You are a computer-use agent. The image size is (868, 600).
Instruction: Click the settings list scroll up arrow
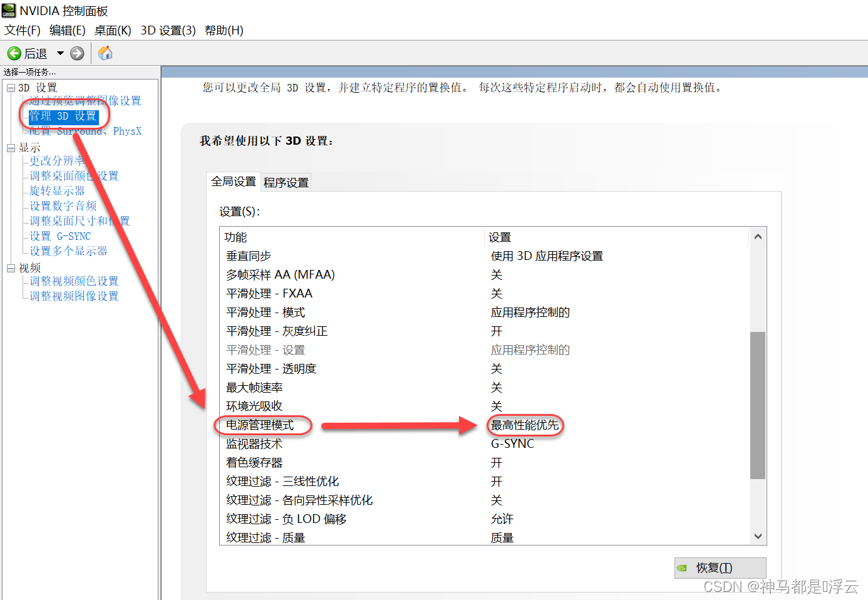(758, 237)
